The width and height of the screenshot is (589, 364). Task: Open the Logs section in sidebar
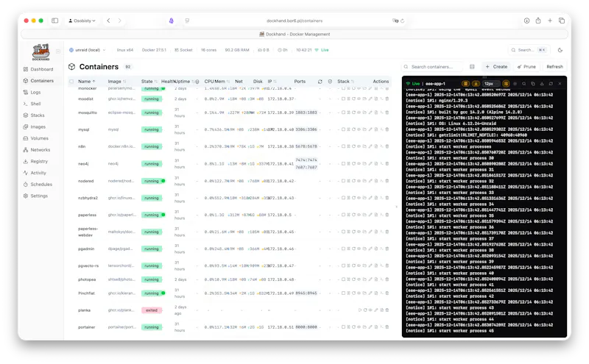pos(32,92)
